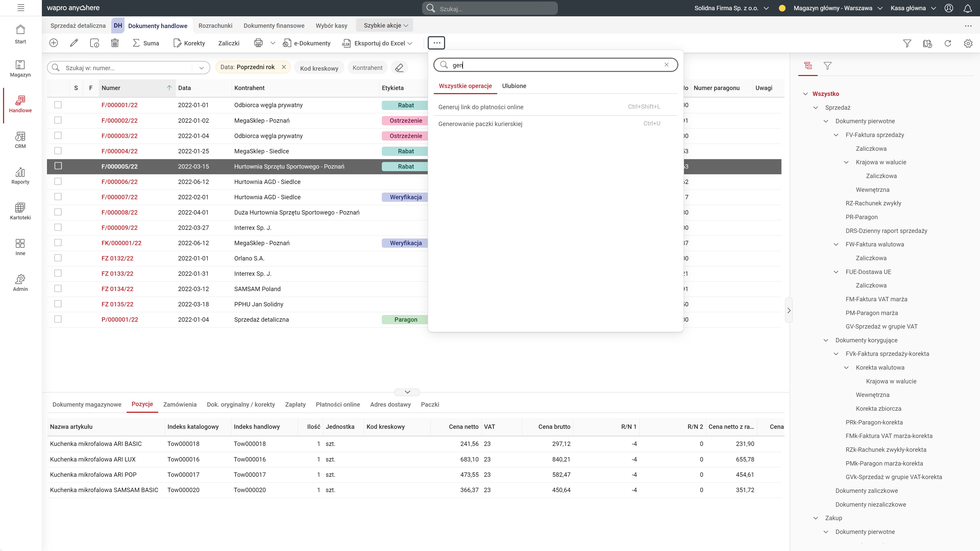
Task: Click the add new document plus icon
Action: (54, 43)
